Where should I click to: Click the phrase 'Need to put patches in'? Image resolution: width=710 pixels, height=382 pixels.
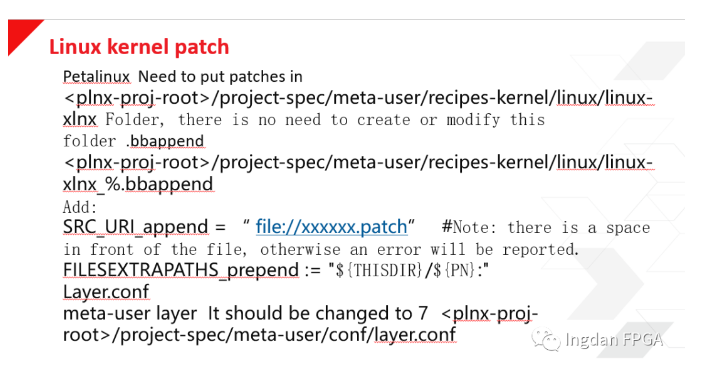tap(220, 77)
